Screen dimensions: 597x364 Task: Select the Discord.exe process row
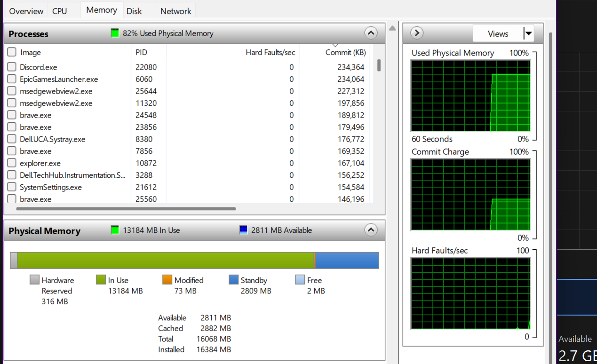click(188, 67)
